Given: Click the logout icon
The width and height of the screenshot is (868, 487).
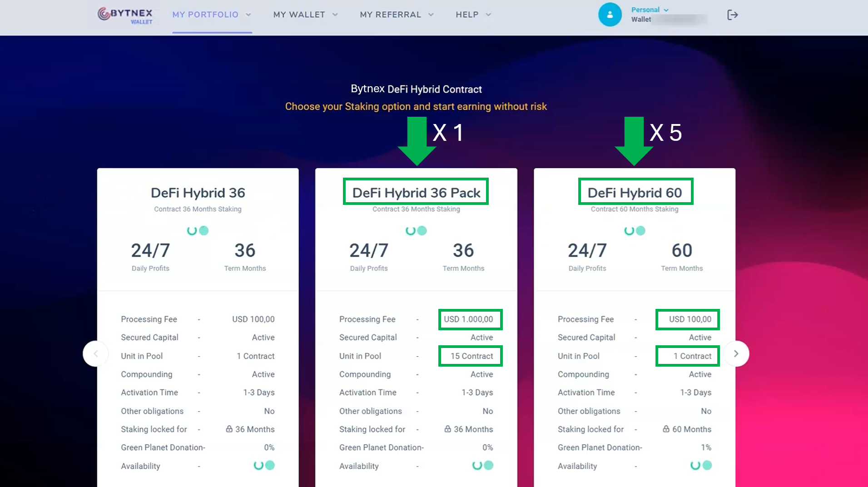Looking at the screenshot, I should coord(732,15).
